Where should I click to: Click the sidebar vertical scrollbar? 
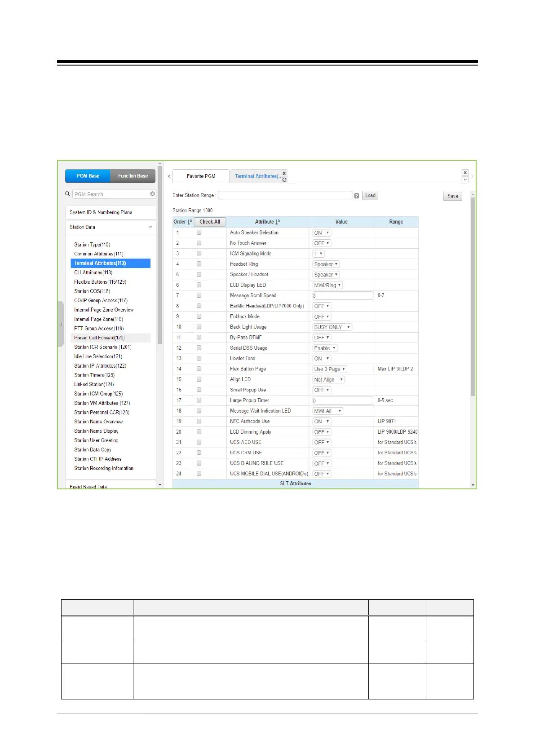pyautogui.click(x=160, y=256)
